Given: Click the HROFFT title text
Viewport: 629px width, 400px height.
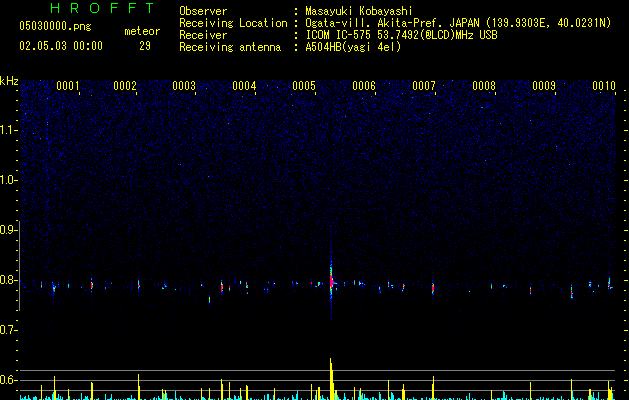Looking at the screenshot, I should coord(103,8).
